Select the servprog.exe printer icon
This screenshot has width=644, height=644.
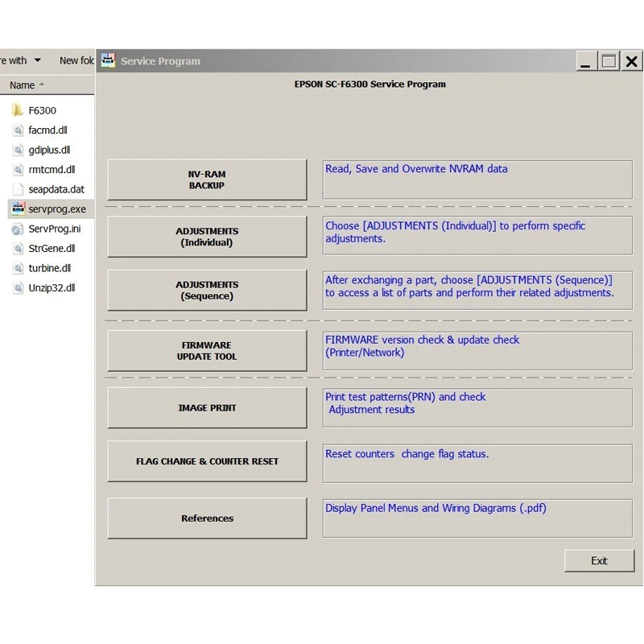click(x=18, y=208)
